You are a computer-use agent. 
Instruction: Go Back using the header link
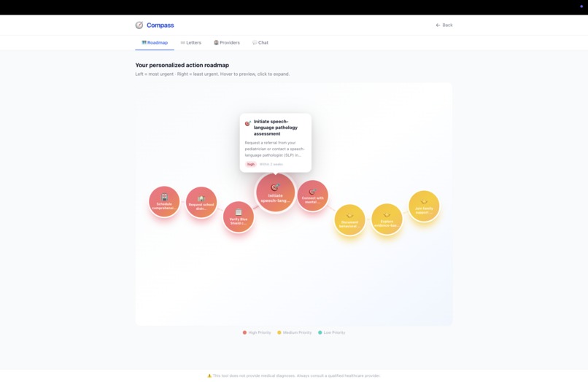coord(444,25)
